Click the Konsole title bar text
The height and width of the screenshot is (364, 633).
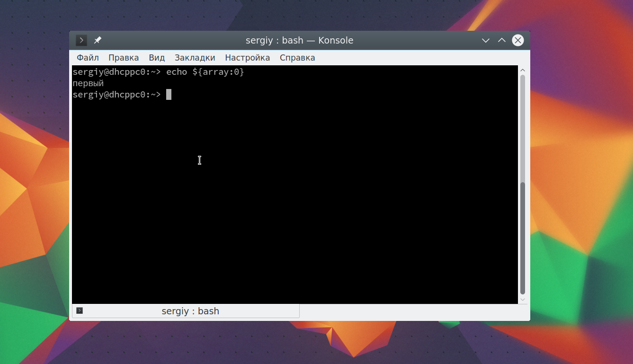point(299,40)
